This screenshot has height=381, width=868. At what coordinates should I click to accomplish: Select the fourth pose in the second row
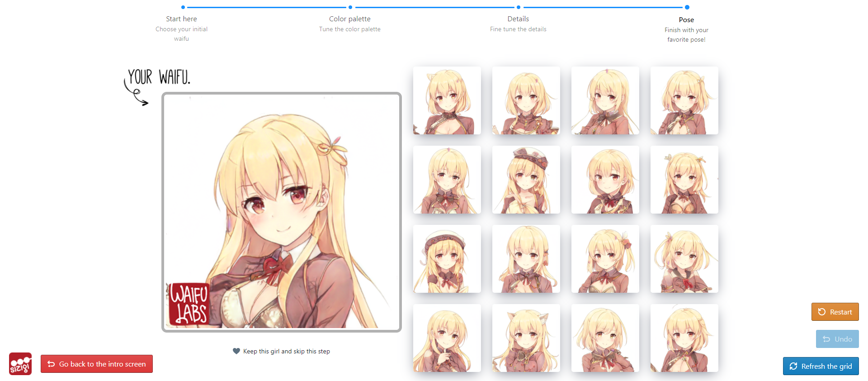tap(684, 180)
